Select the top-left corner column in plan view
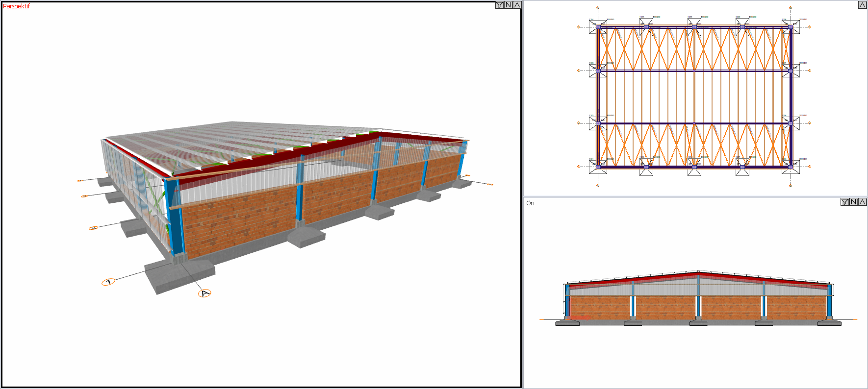 [598, 27]
